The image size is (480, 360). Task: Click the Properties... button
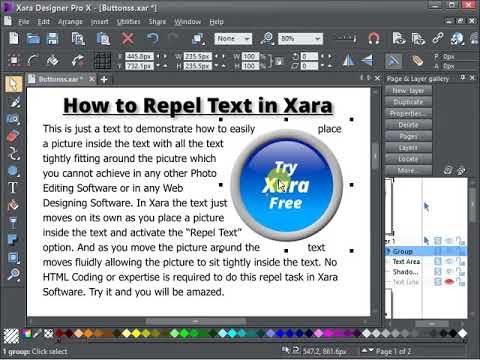pyautogui.click(x=408, y=113)
